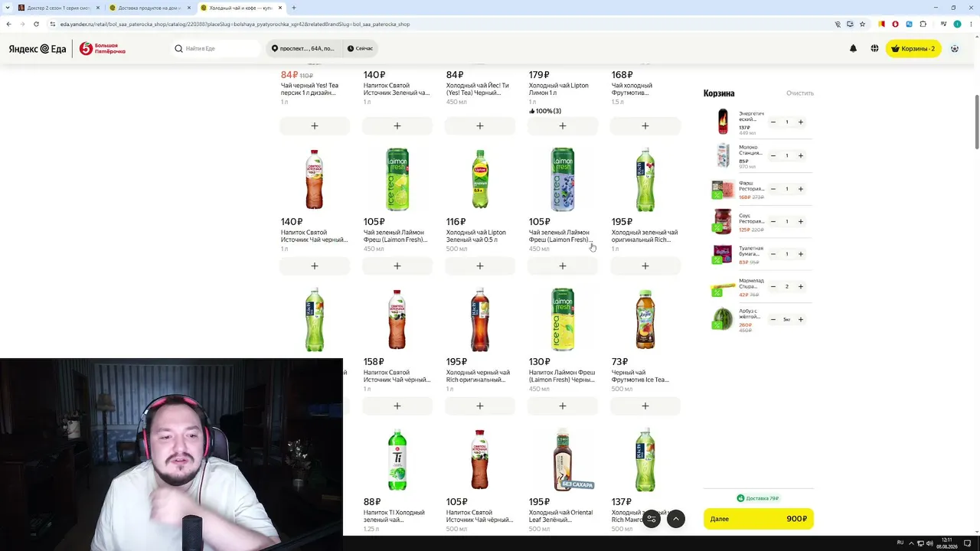Add the 158₽ Святой Источник black tea to cart
Viewport: 980px width, 551px height.
point(397,406)
